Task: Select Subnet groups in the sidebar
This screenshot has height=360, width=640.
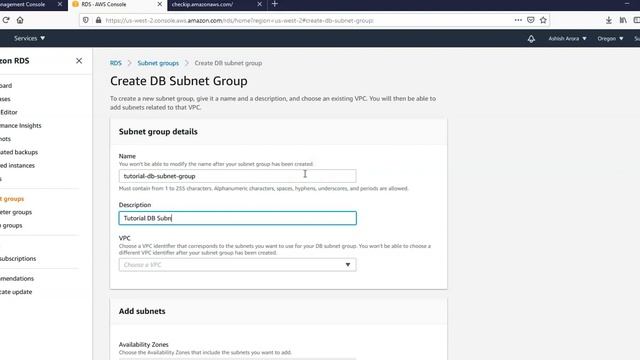Action: click(x=12, y=199)
